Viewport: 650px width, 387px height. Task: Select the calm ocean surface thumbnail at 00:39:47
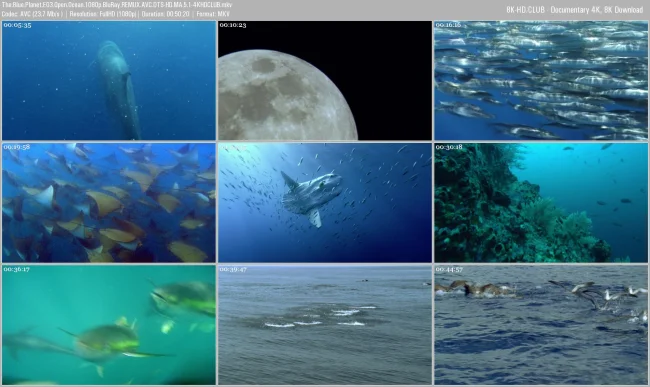[x=325, y=325]
